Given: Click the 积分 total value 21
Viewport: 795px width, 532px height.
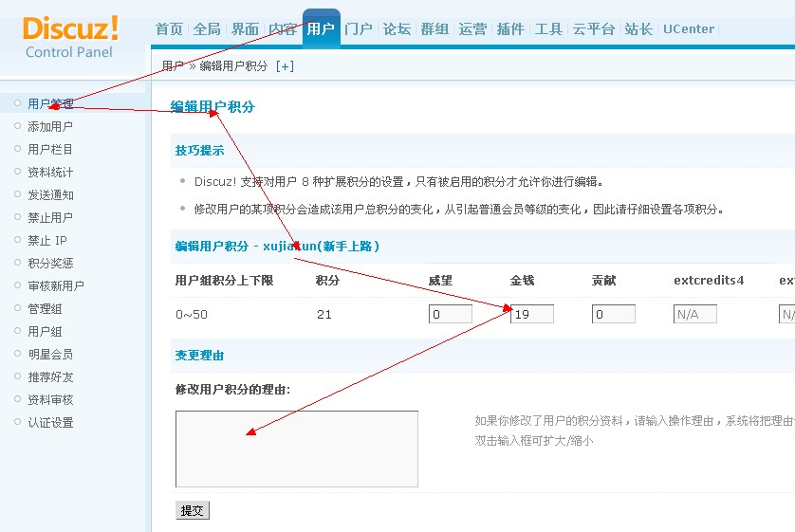Looking at the screenshot, I should tap(324, 315).
